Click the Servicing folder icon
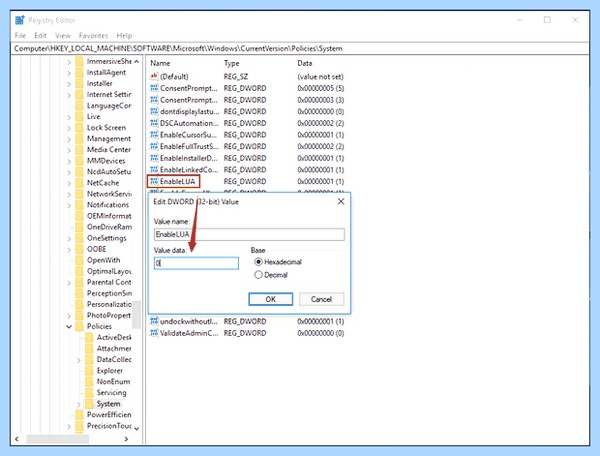600x456 pixels. (x=89, y=393)
